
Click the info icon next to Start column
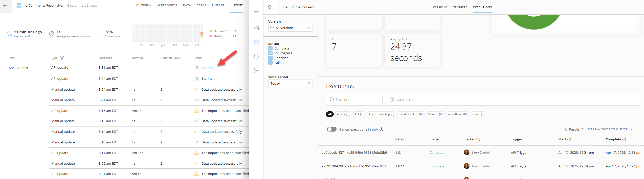tap(569, 139)
